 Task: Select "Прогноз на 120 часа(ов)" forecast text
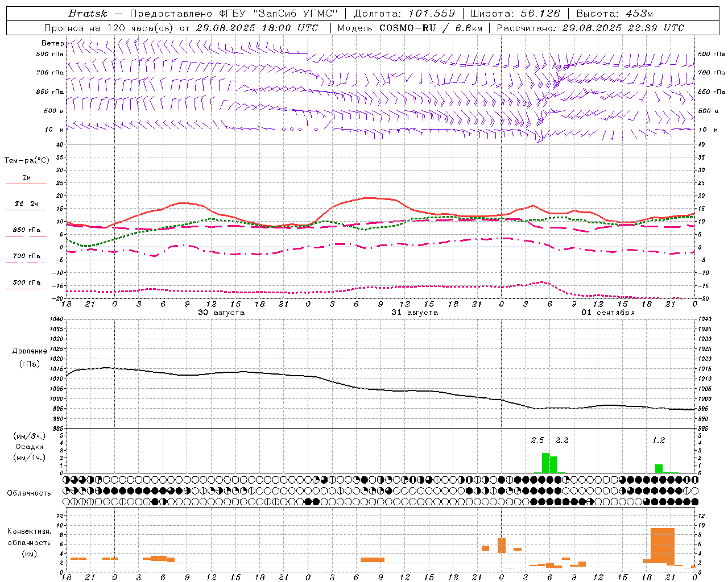point(109,28)
